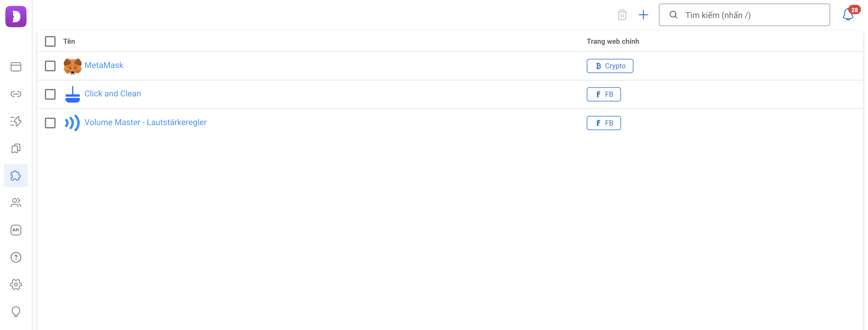Screen dimensions: 868x330
Task: Open the API sidebar icon
Action: 16,230
